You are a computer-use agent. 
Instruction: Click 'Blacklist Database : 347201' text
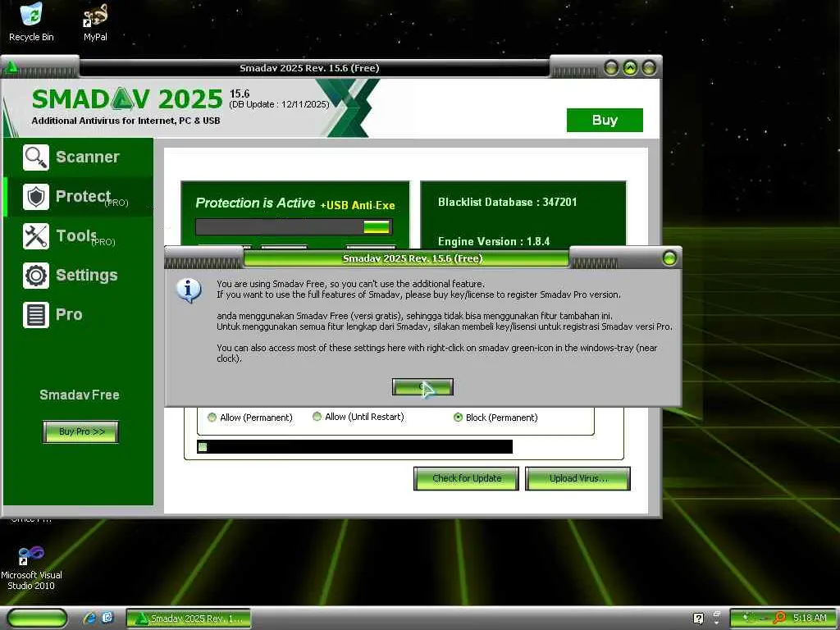click(x=507, y=202)
